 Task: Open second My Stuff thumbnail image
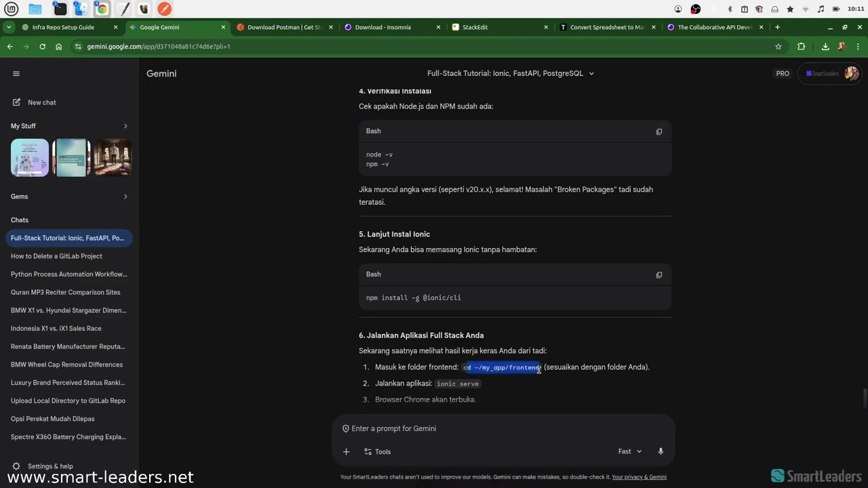click(71, 157)
